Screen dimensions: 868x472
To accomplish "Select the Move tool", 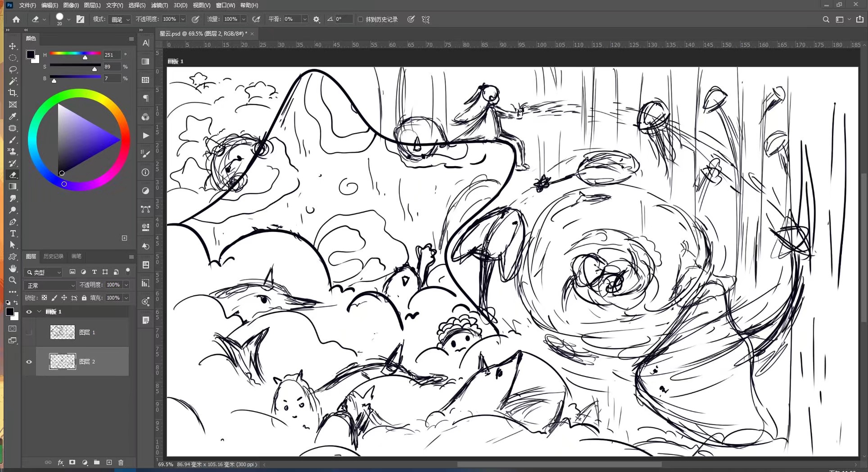I will 13,46.
